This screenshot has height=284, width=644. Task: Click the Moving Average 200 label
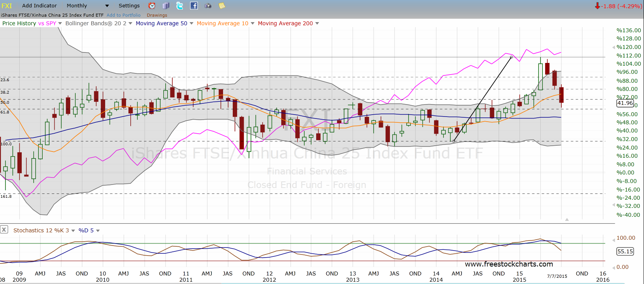(x=285, y=23)
